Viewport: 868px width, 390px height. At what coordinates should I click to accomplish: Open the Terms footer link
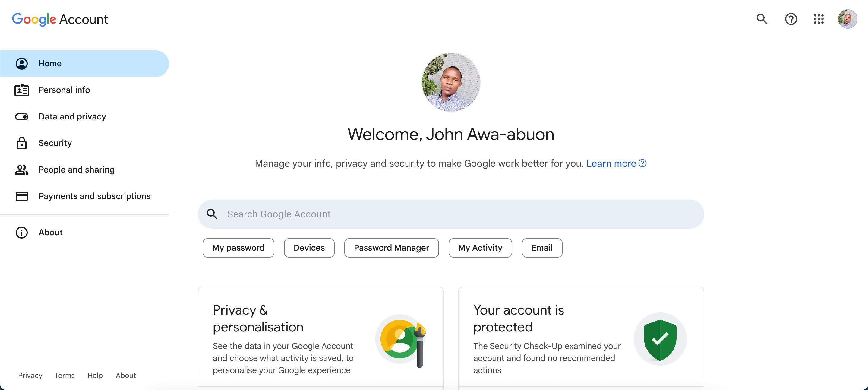pos(64,375)
